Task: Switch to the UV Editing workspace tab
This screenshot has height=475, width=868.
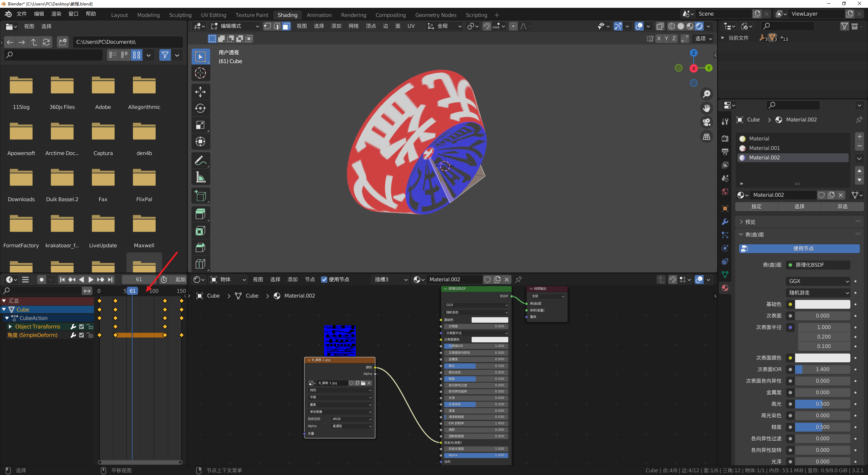Action: [x=213, y=15]
